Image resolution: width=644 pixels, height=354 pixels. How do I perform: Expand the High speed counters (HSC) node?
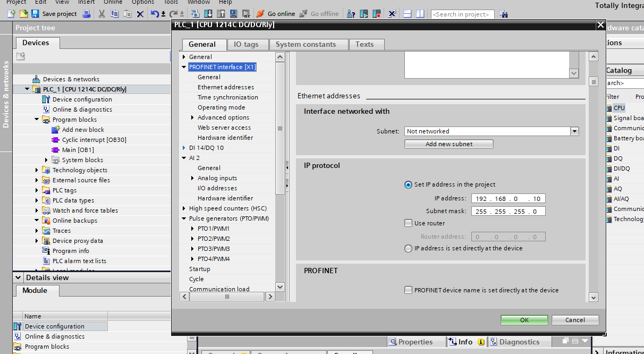click(x=184, y=208)
